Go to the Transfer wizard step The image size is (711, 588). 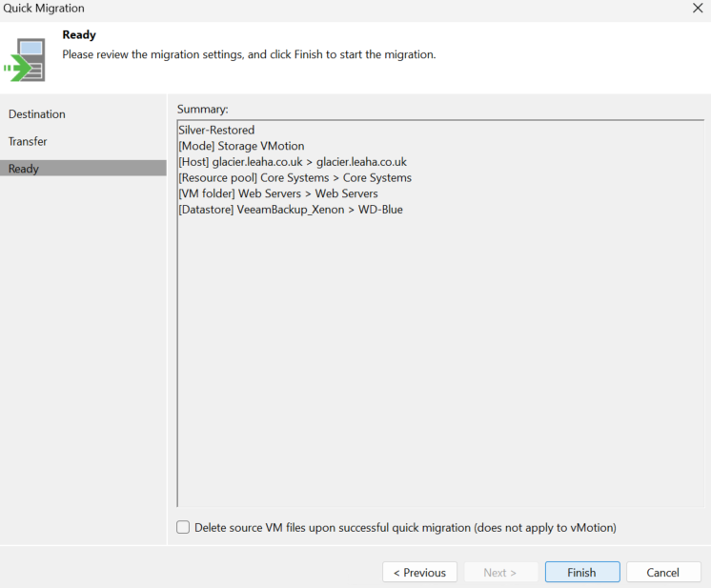pos(28,141)
